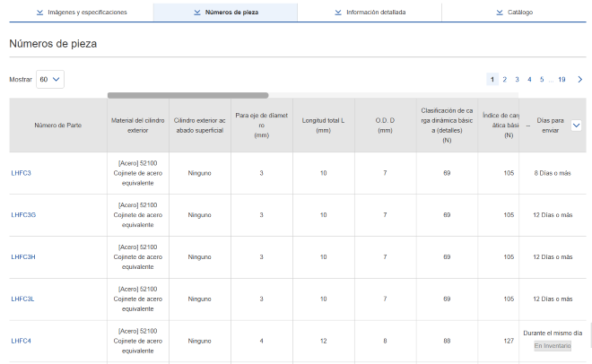Switch to Imágenes y especificaciones tab
592x364 pixels.
coord(82,13)
